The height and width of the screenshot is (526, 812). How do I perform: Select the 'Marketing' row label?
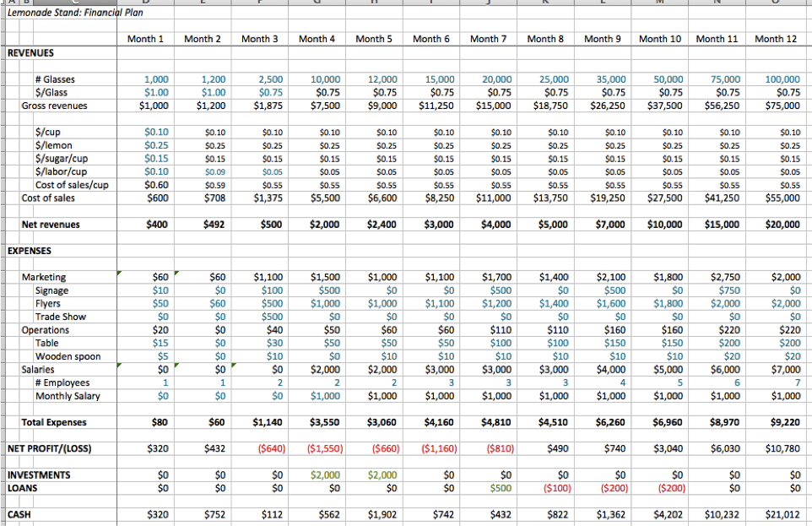click(x=44, y=277)
